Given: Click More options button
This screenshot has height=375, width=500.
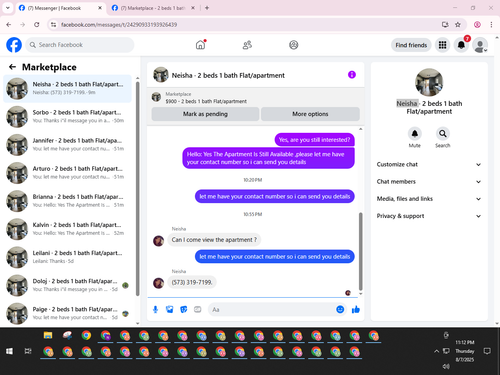Looking at the screenshot, I should pyautogui.click(x=310, y=114).
